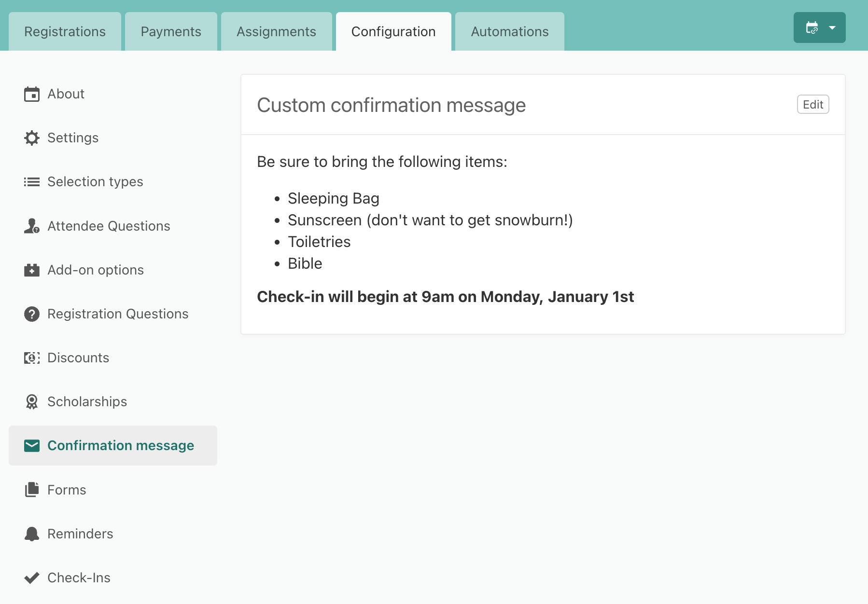Select Confirmation message label in sidebar
868x604 pixels.
pyautogui.click(x=121, y=446)
